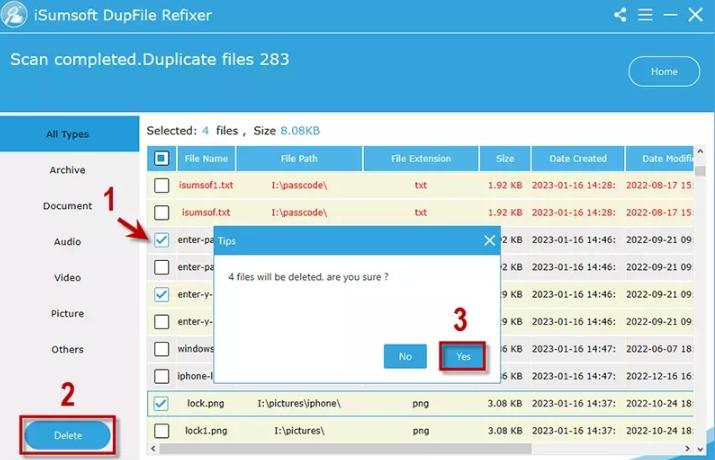Click the vertical scrollbar thumb
Screen dimensions: 715x460
[x=700, y=171]
